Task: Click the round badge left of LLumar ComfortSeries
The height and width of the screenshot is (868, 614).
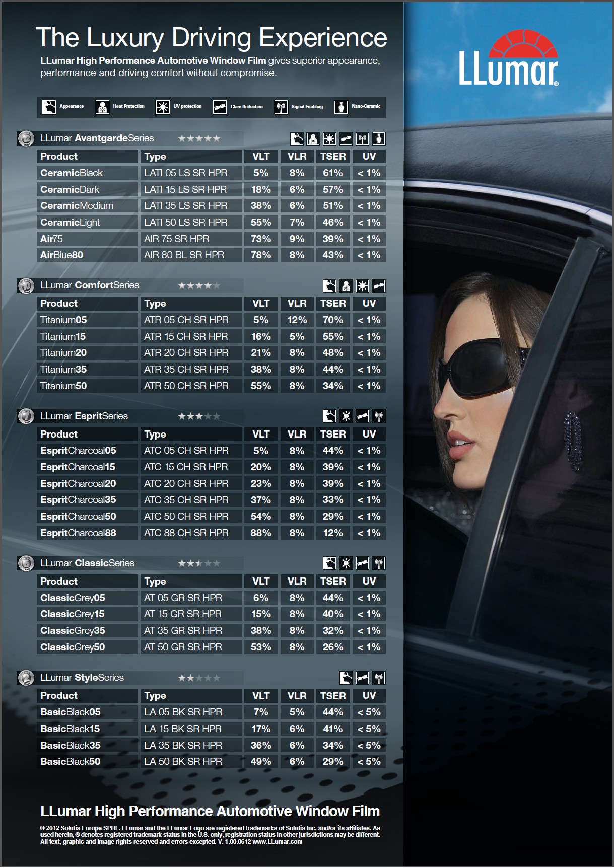Action: click(x=26, y=285)
